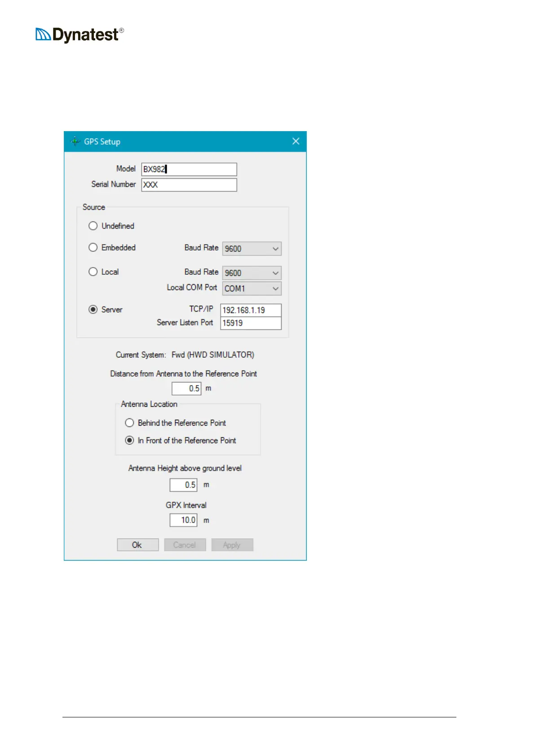This screenshot has width=535, height=756.
Task: Click the Source group label
Action: pos(93,207)
